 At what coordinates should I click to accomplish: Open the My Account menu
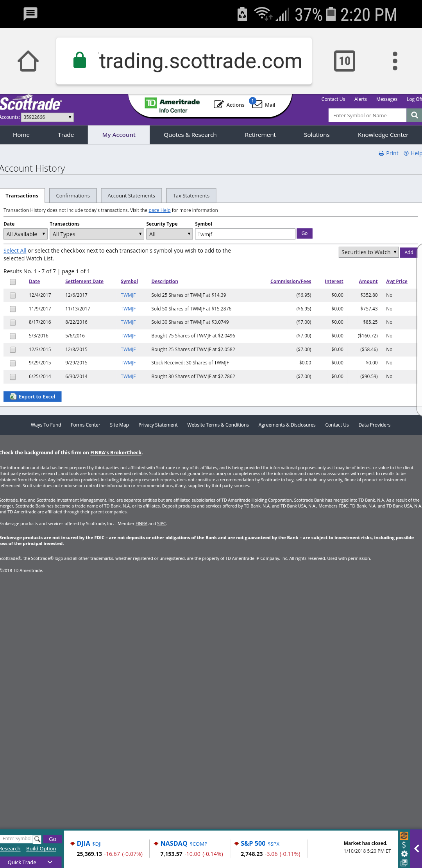[x=119, y=135]
